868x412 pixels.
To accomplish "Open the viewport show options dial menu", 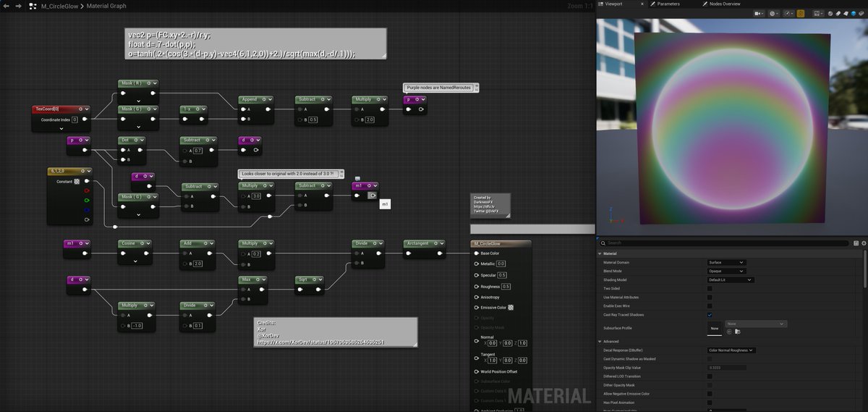I will click(788, 13).
